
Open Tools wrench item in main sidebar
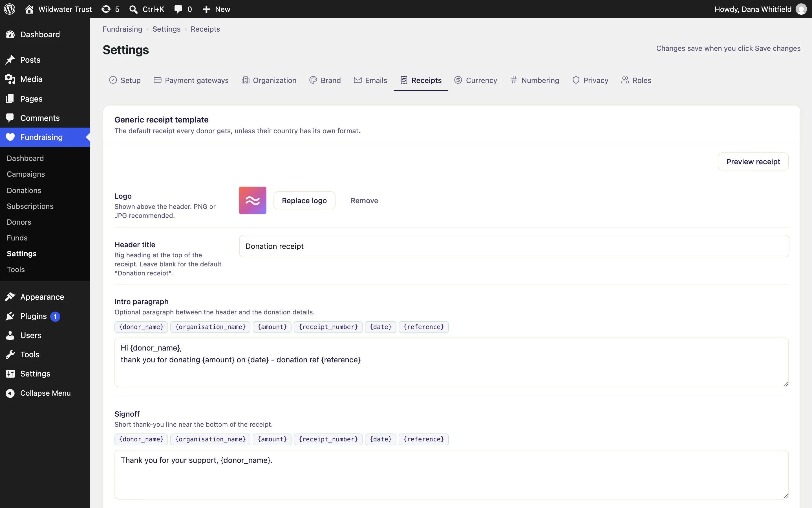(45, 354)
